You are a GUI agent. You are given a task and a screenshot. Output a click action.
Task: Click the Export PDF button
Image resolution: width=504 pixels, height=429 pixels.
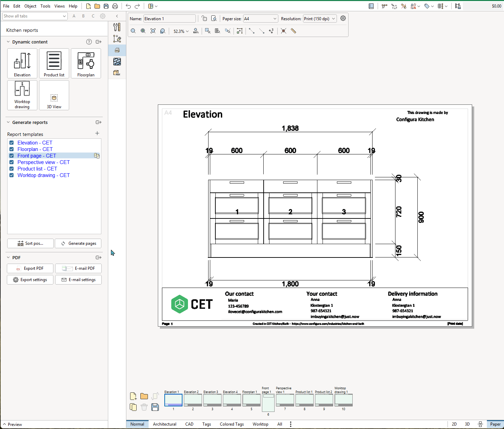click(x=30, y=268)
